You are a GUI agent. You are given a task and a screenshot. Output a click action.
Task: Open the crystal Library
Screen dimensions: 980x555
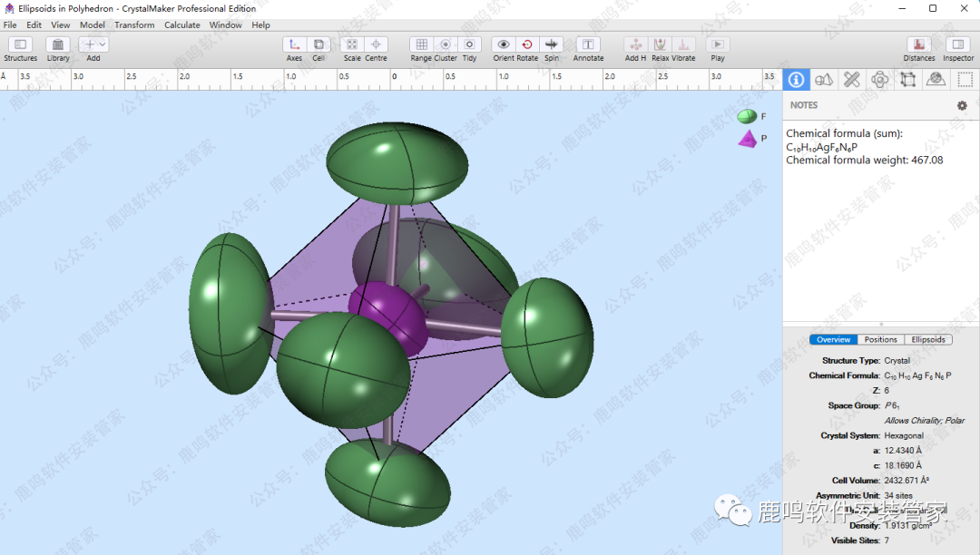[x=58, y=44]
